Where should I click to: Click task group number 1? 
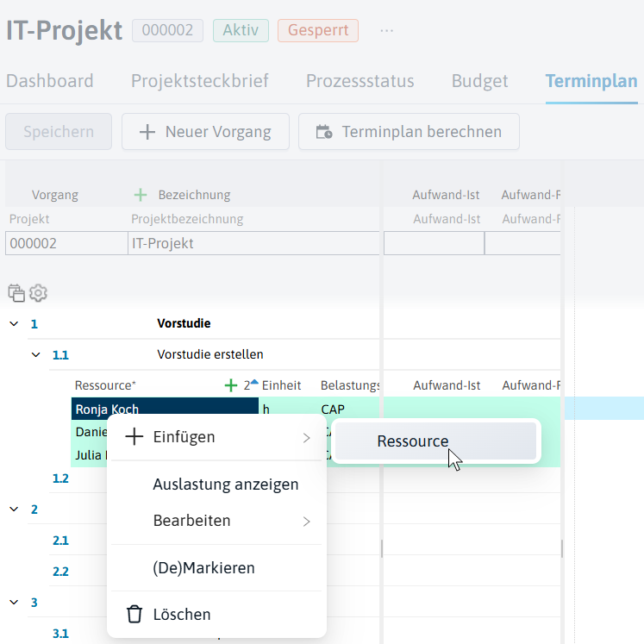click(34, 324)
